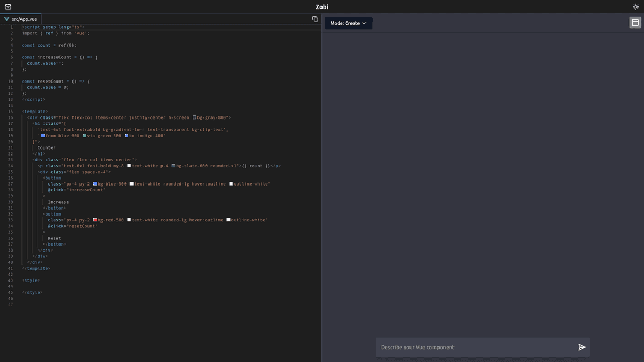Toggle light theme with the sun icon
The height and width of the screenshot is (362, 644).
pos(636,7)
